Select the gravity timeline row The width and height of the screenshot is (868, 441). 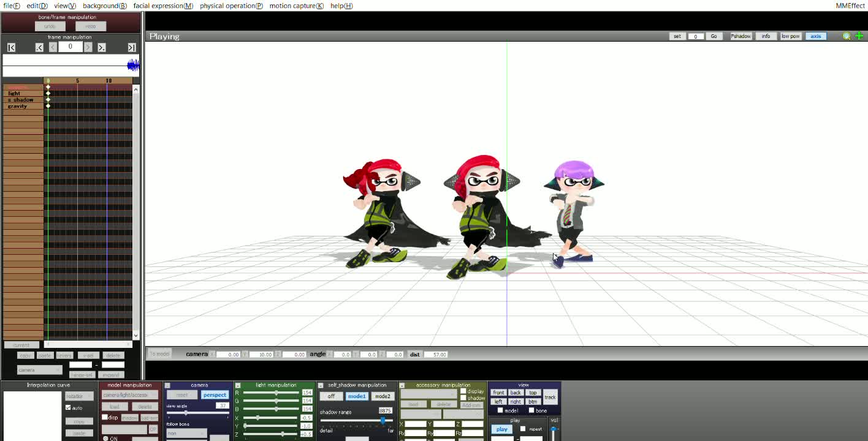23,106
